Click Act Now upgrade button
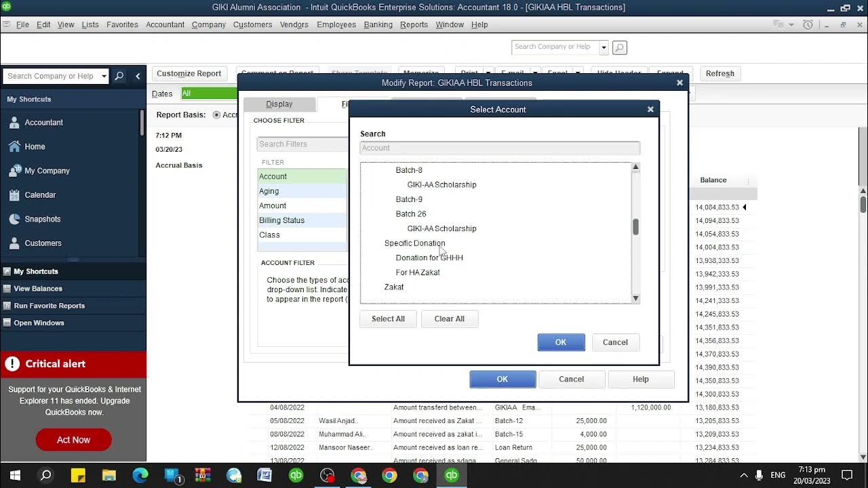The height and width of the screenshot is (488, 868). pos(73,440)
